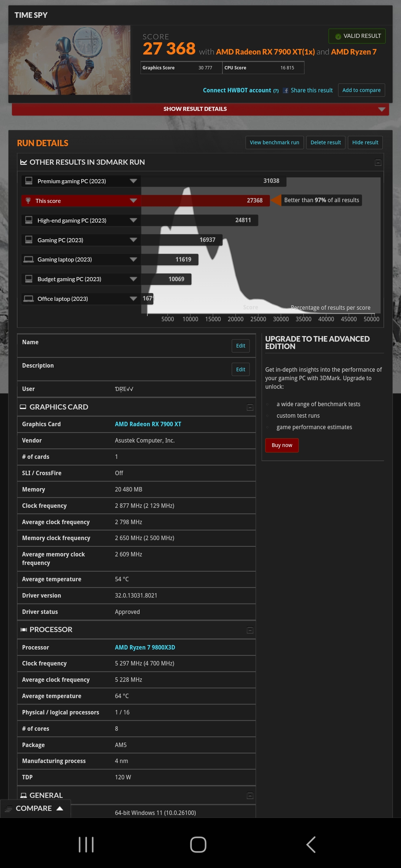The width and height of the screenshot is (401, 868).
Task: Click AMD Radeon RX 7900 XT(1x) score heading
Action: tap(265, 52)
